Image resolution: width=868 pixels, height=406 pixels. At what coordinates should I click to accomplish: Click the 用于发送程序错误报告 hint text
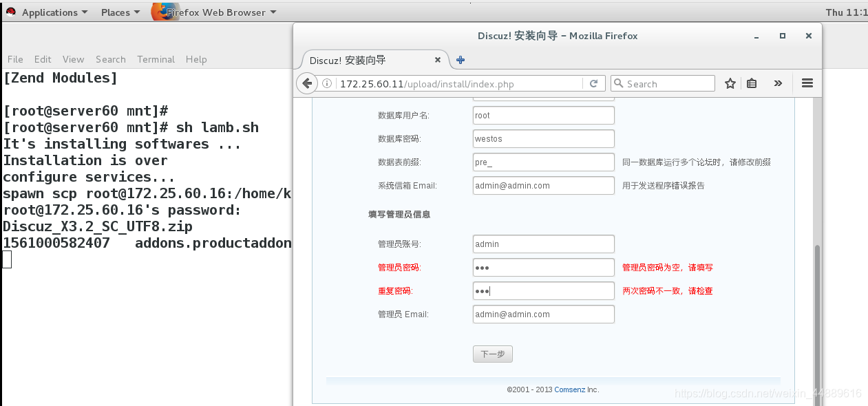(664, 186)
